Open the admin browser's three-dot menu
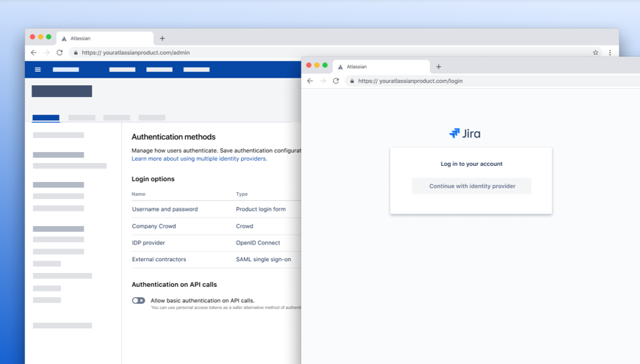Viewport: 640px width, 364px height. tap(610, 53)
